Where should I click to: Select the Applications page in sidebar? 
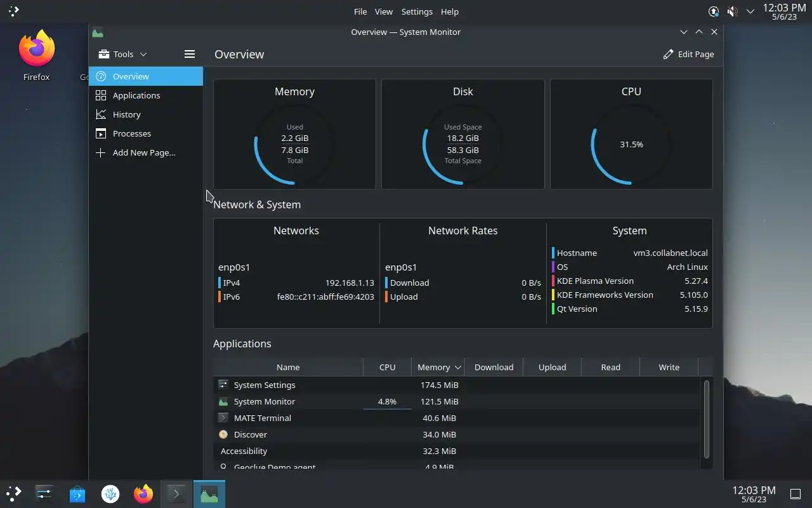click(146, 95)
